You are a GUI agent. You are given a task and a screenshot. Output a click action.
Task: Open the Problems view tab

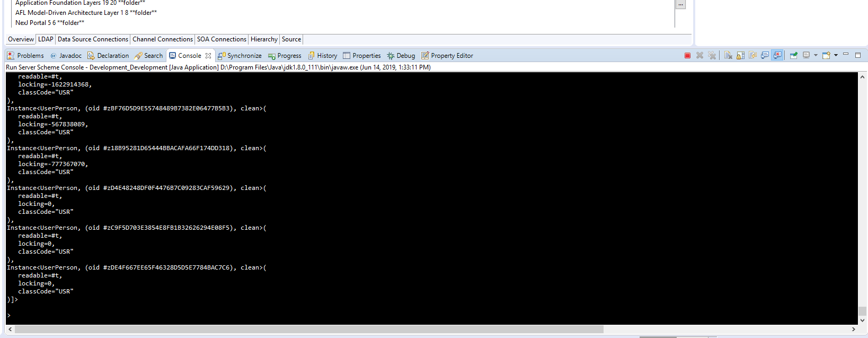point(25,56)
